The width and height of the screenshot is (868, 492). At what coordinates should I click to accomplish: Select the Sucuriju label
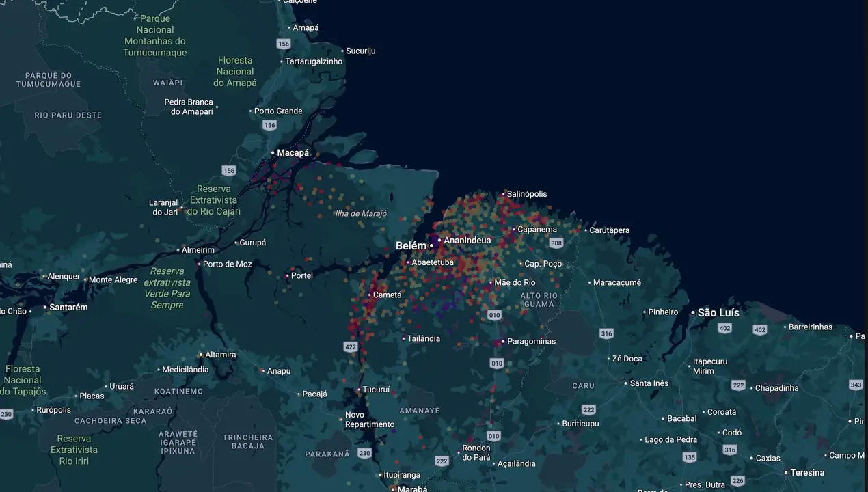pos(361,51)
